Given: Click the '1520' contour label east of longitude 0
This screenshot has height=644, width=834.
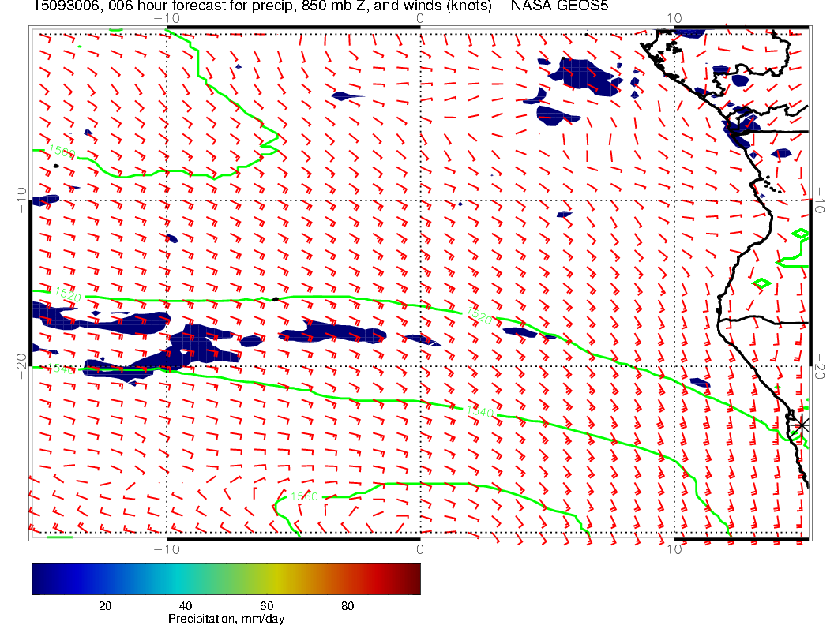Looking at the screenshot, I should pyautogui.click(x=479, y=316).
